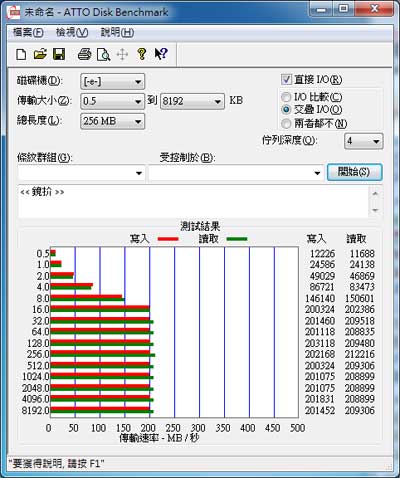Click read value 212216
400x478 pixels.
[360, 354]
